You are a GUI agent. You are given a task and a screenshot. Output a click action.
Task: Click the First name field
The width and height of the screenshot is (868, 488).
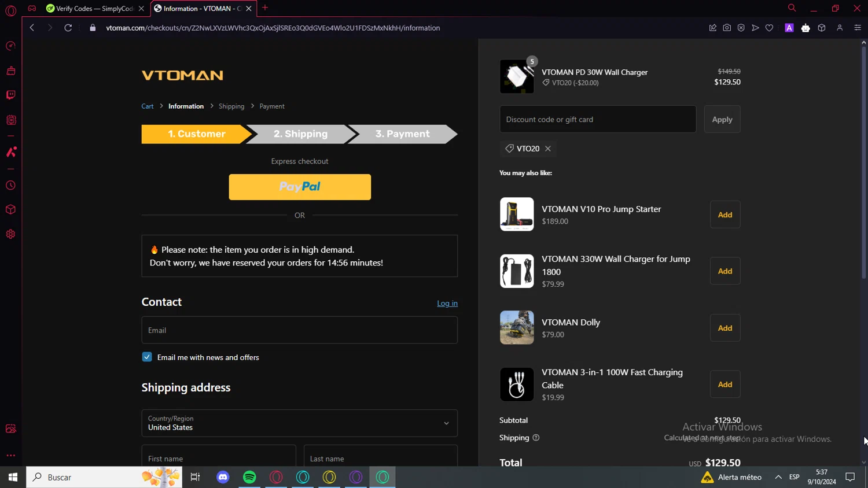point(219,456)
